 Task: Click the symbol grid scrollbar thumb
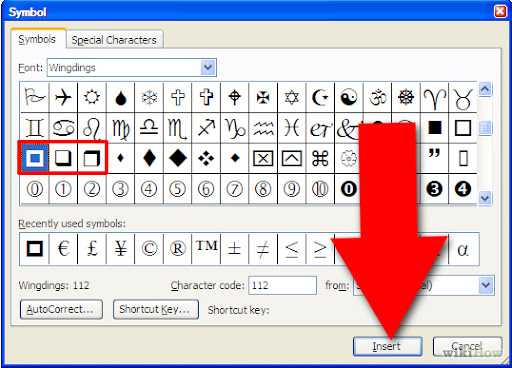pos(485,128)
